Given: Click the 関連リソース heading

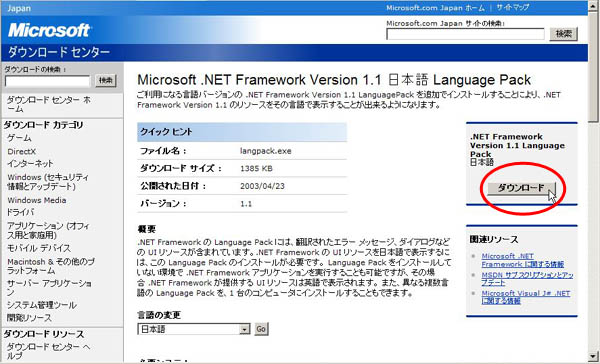Looking at the screenshot, I should click(494, 240).
